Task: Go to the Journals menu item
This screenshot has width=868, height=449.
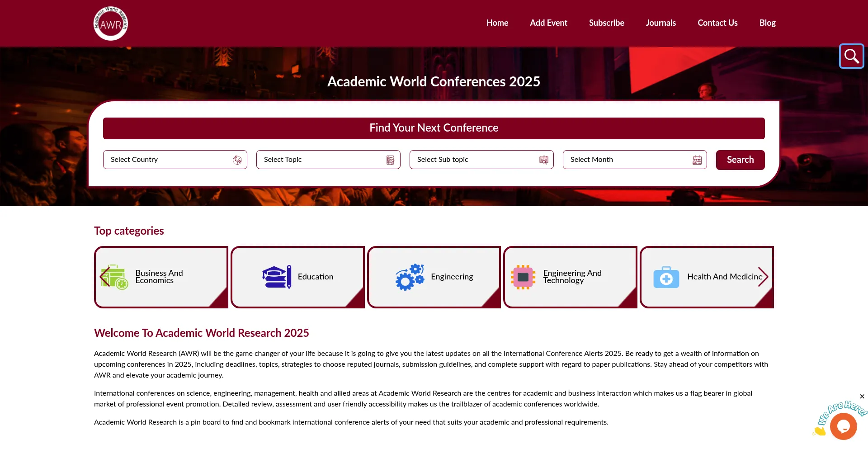Action: click(660, 23)
